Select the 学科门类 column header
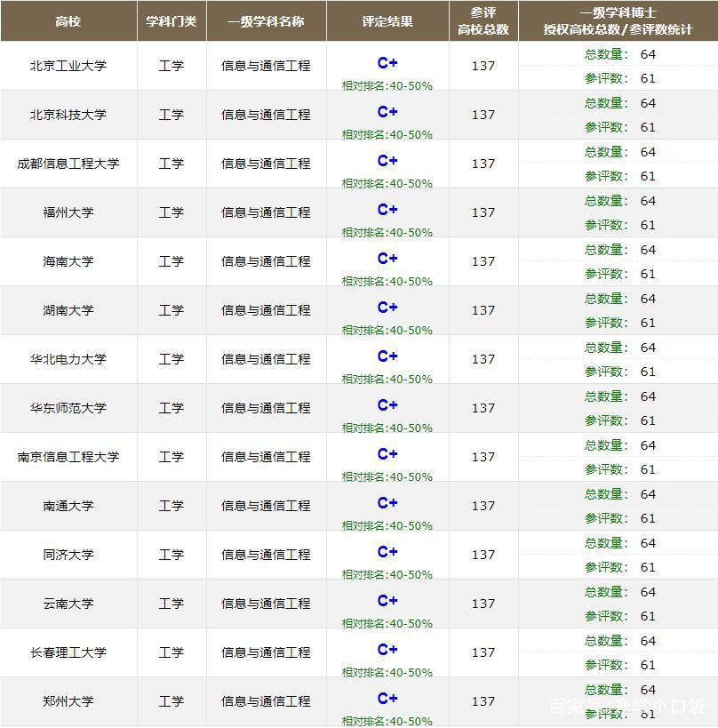The width and height of the screenshot is (718, 728). click(172, 21)
